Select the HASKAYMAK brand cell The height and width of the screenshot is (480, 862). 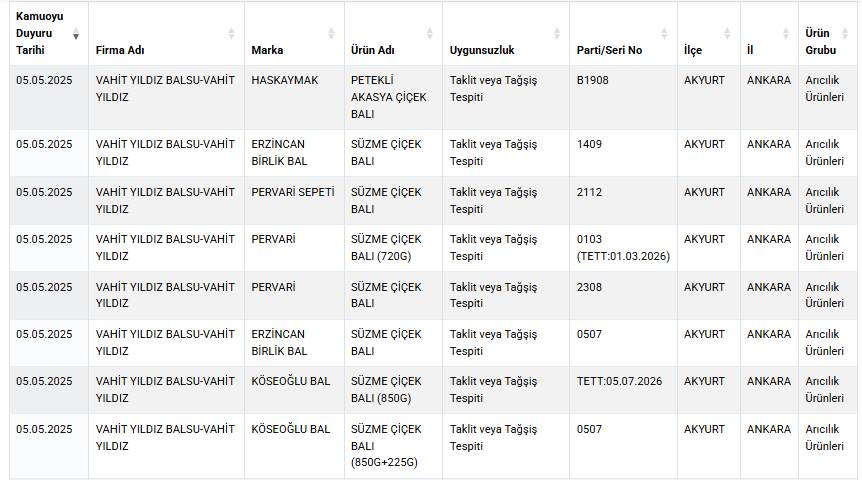coord(285,80)
